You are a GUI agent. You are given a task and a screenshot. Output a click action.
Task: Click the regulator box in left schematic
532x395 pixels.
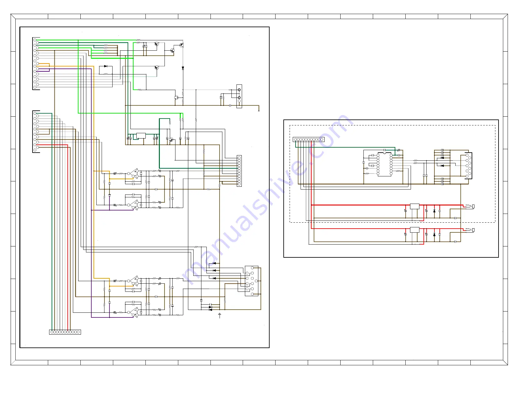[x=141, y=136]
